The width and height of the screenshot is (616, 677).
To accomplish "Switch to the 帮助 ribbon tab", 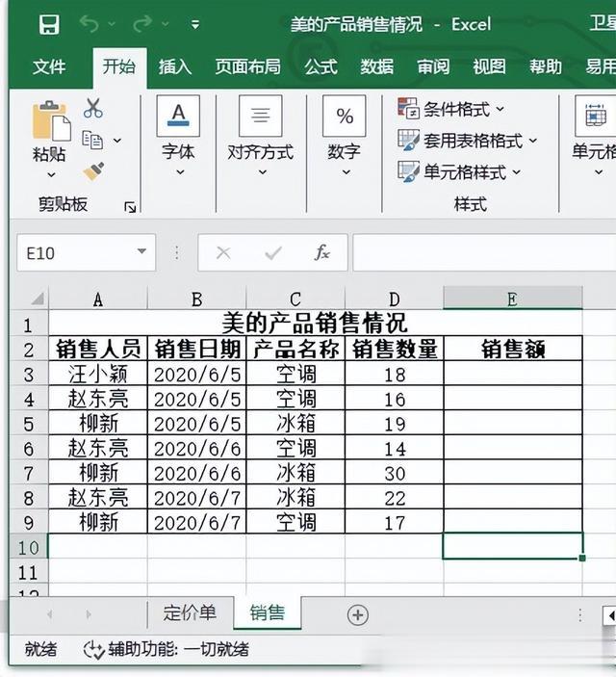I will tap(546, 66).
